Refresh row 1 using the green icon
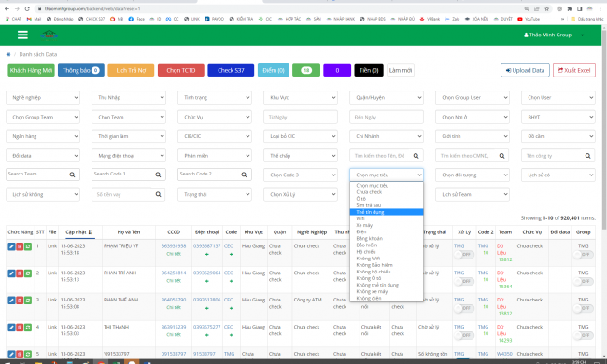607x364 pixels. point(28,246)
